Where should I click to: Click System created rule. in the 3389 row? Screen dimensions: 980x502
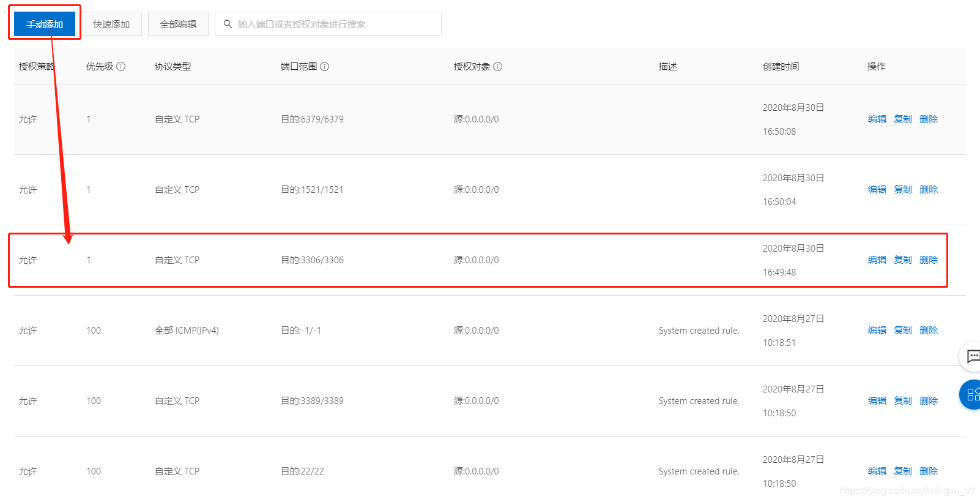pos(699,400)
